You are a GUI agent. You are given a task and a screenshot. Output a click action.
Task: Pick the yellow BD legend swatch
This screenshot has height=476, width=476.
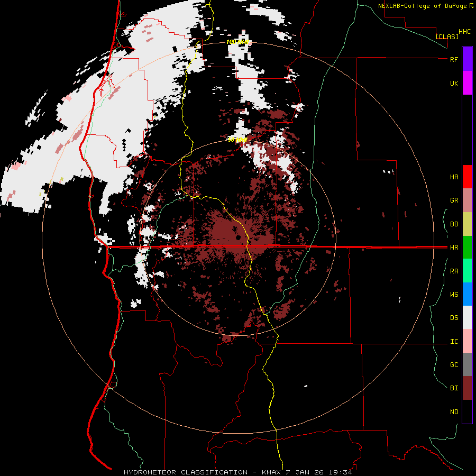pos(467,224)
